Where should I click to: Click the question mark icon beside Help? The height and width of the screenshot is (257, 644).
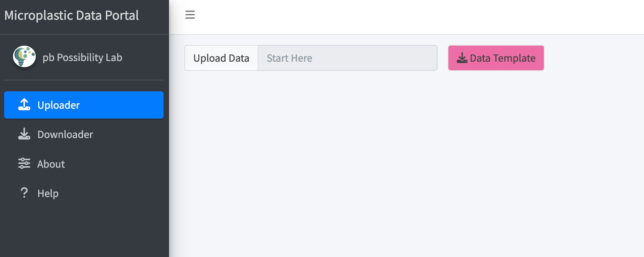24,193
